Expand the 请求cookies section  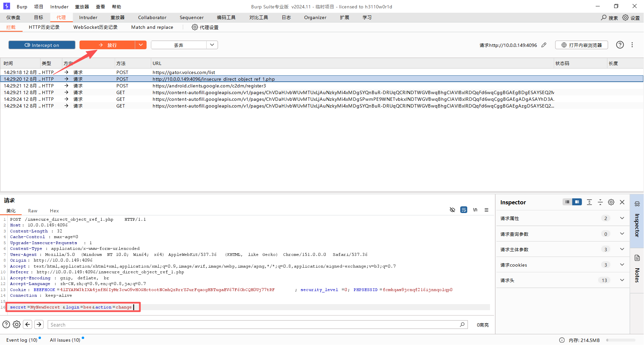pyautogui.click(x=622, y=265)
